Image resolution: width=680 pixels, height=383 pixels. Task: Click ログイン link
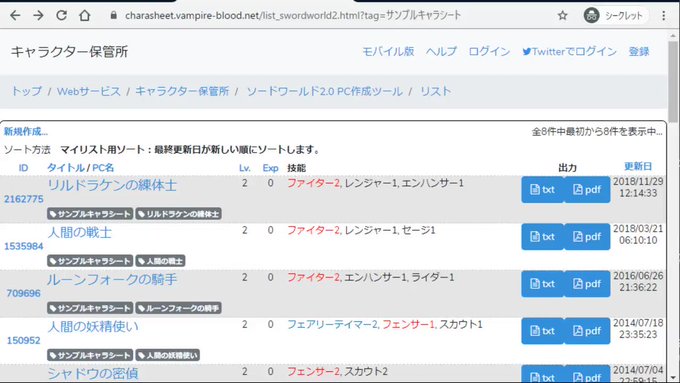tap(489, 51)
